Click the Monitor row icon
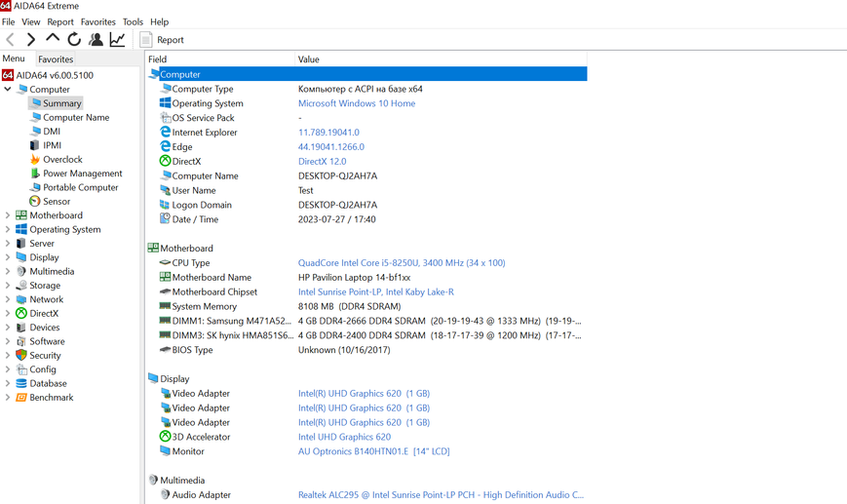Screen dimensions: 847x504 (166, 450)
